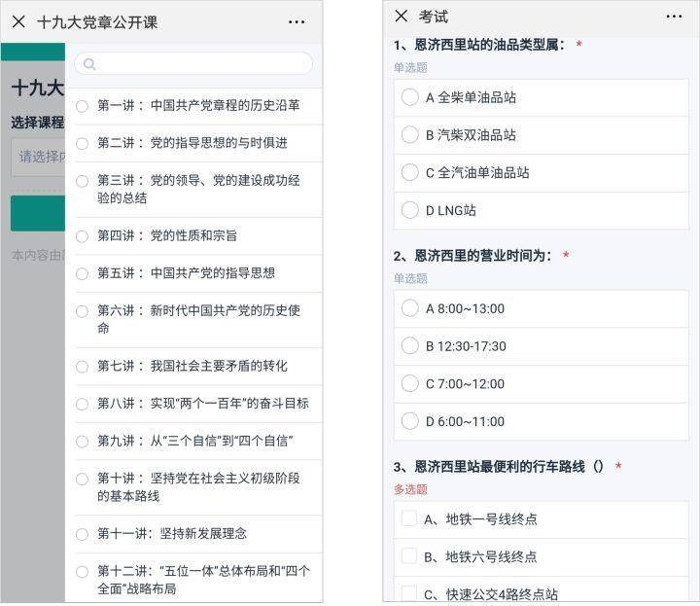Check option A 地铁一号线终点
This screenshot has width=700, height=606.
(x=409, y=518)
